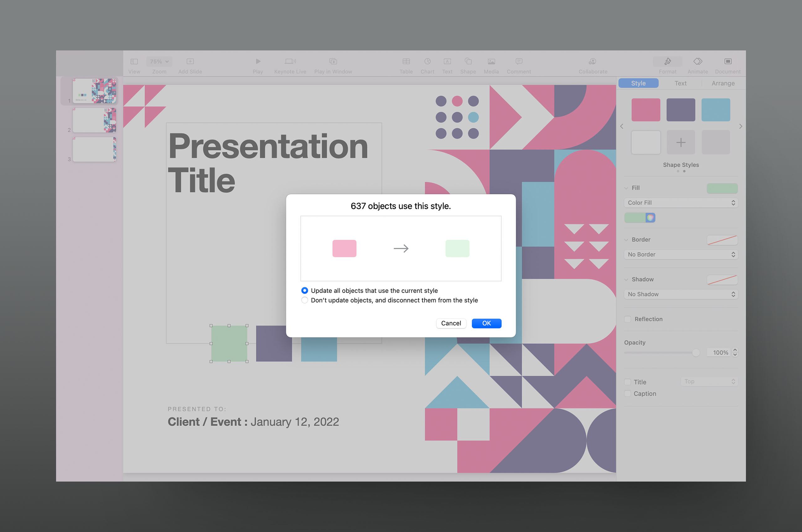The height and width of the screenshot is (532, 802).
Task: Tick the Caption checkbox
Action: (x=628, y=394)
